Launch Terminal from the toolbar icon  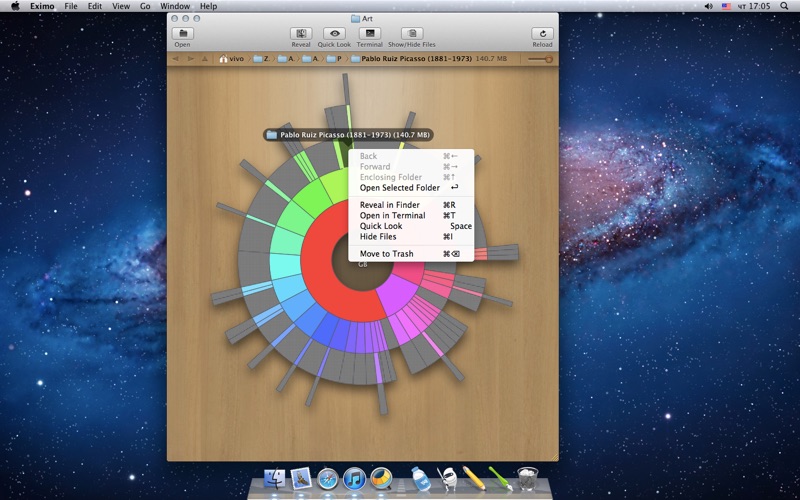point(369,34)
